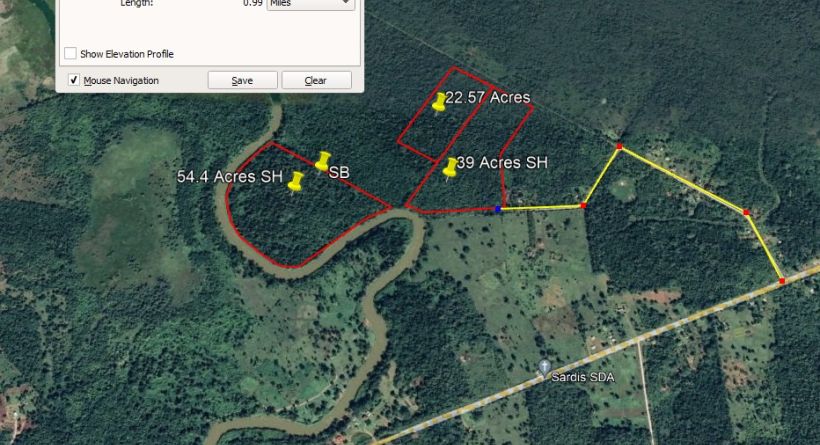Click the red vertex midway along the eastern yellow segment

pos(746,212)
